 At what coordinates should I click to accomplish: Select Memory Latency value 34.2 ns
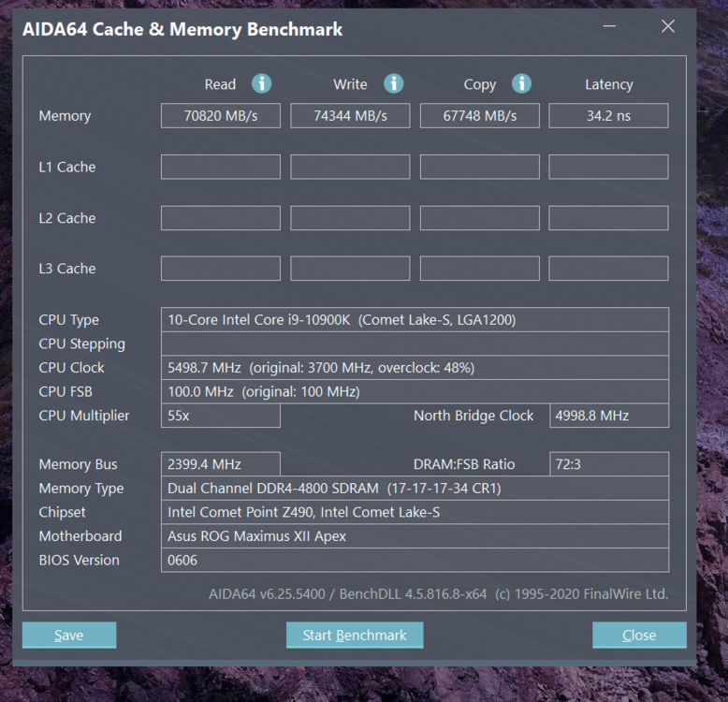pos(608,116)
